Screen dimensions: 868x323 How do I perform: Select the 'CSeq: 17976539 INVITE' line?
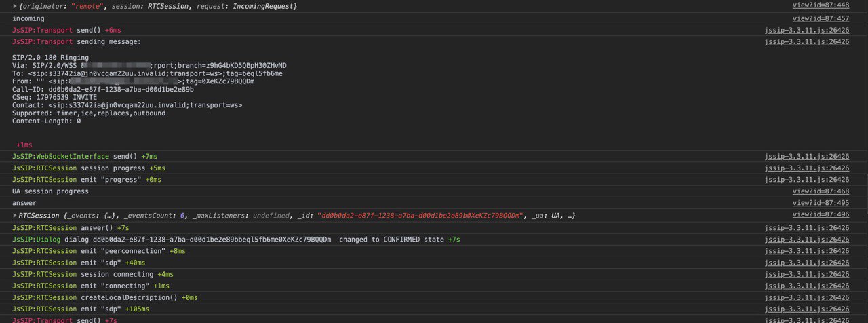coord(54,97)
